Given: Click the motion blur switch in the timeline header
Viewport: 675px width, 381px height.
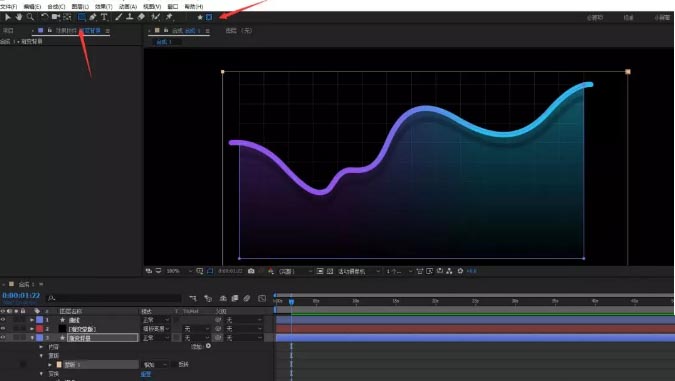Looking at the screenshot, I should pyautogui.click(x=247, y=298).
